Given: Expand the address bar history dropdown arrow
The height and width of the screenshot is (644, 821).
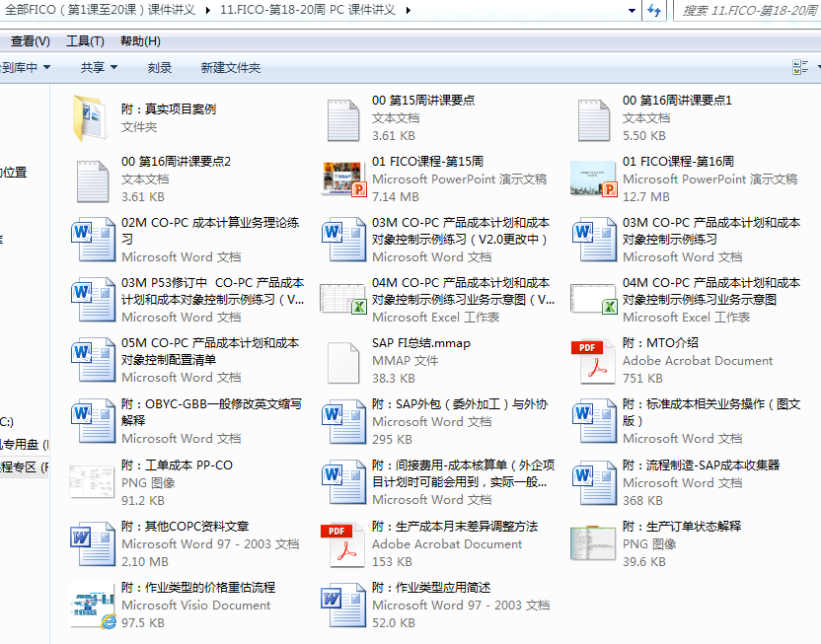Looking at the screenshot, I should coord(632,10).
